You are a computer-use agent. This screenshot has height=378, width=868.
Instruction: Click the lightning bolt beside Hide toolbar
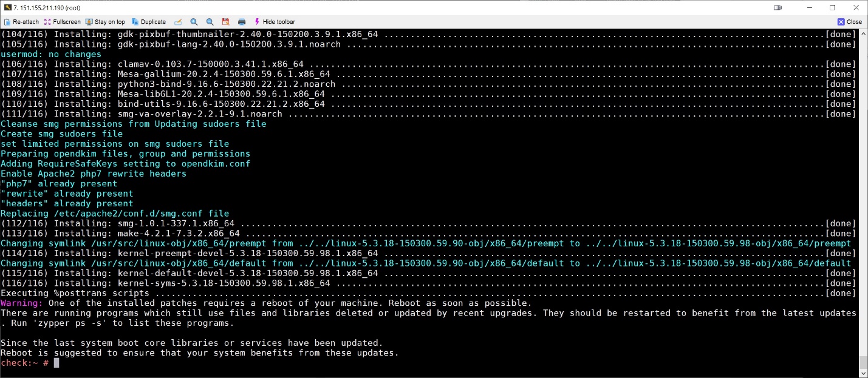[258, 21]
